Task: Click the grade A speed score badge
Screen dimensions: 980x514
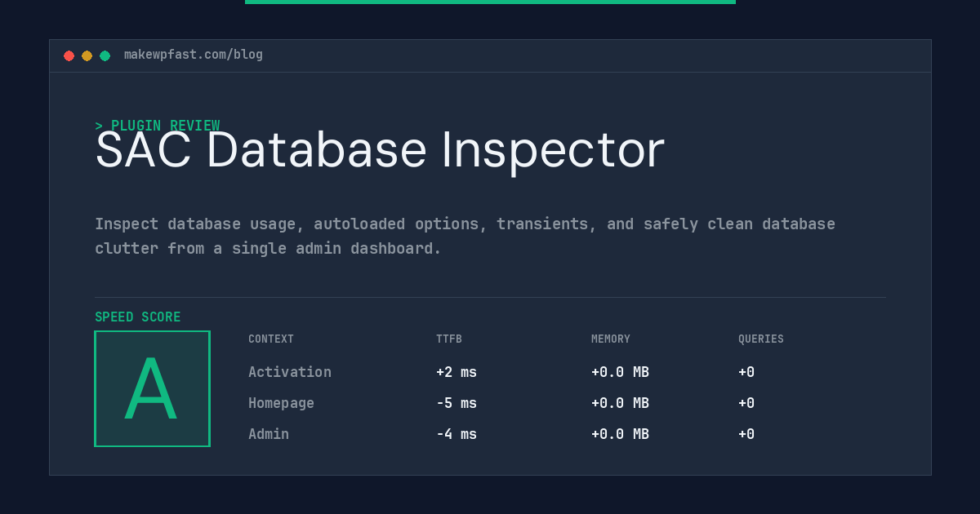Action: click(152, 388)
